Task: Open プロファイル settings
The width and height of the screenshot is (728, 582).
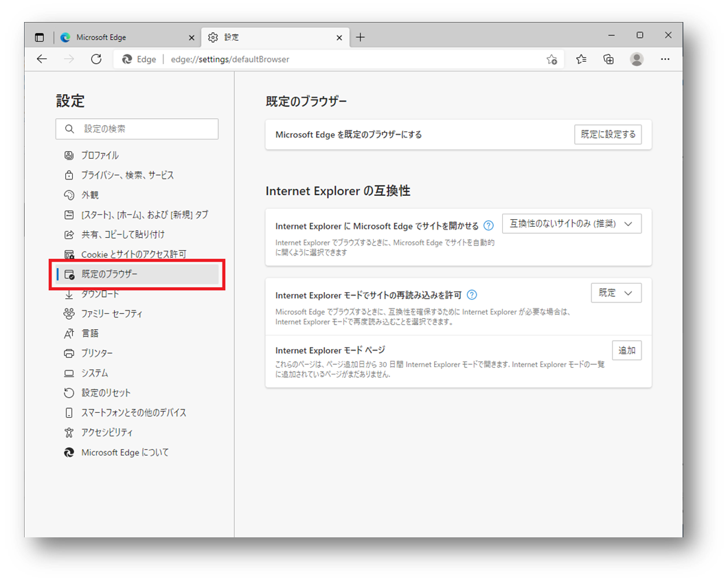Action: pyautogui.click(x=137, y=155)
